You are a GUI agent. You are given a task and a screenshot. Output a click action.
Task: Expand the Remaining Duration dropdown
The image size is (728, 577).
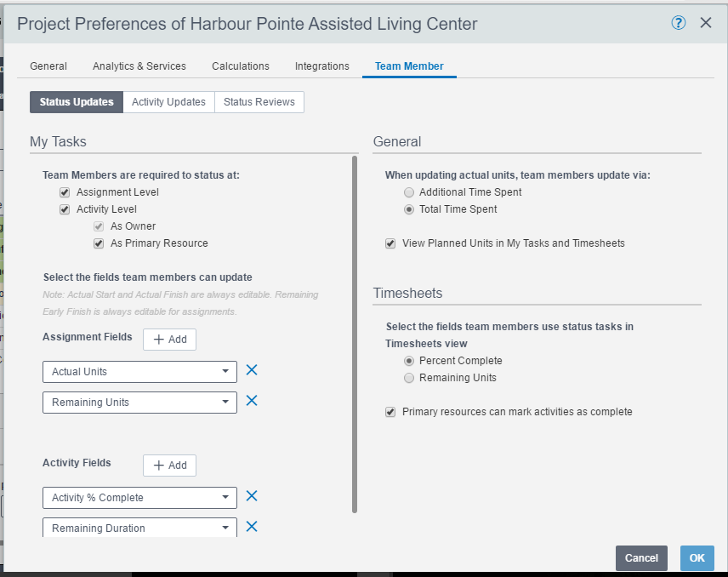point(139,528)
